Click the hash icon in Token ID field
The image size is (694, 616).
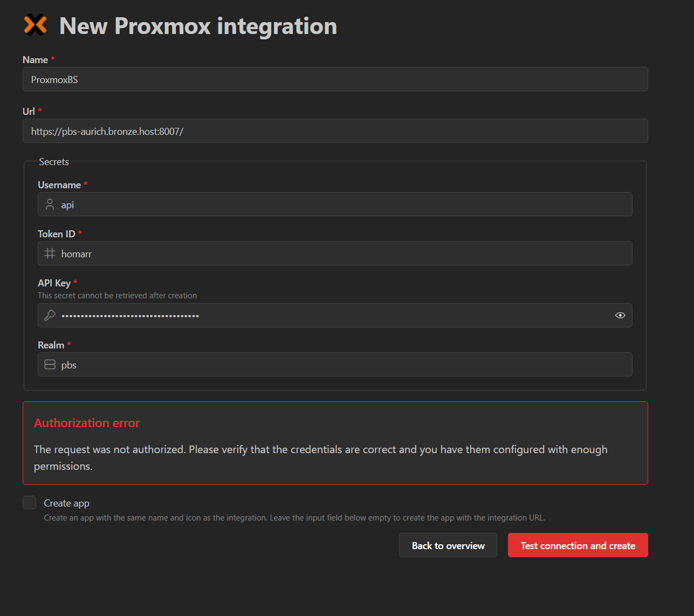[50, 254]
